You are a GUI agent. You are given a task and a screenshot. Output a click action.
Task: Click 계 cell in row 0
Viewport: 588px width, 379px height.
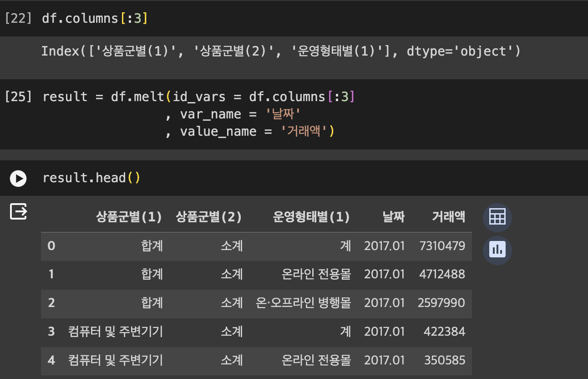pyautogui.click(x=345, y=246)
